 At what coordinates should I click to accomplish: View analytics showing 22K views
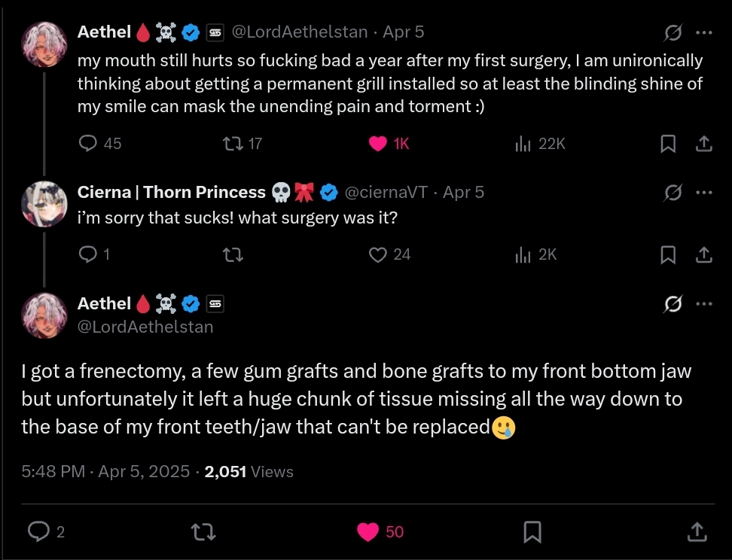click(523, 143)
